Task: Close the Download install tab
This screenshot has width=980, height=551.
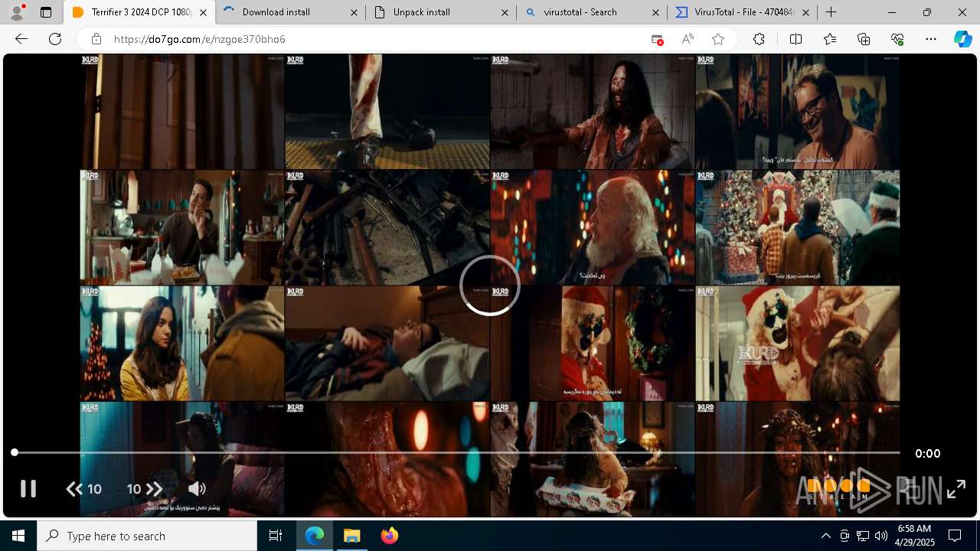Action: (354, 12)
